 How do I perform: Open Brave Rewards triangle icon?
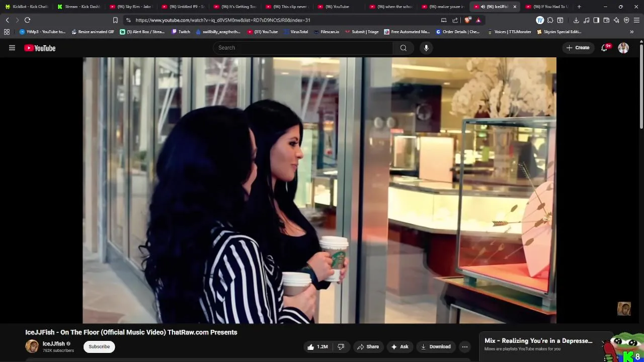(478, 20)
